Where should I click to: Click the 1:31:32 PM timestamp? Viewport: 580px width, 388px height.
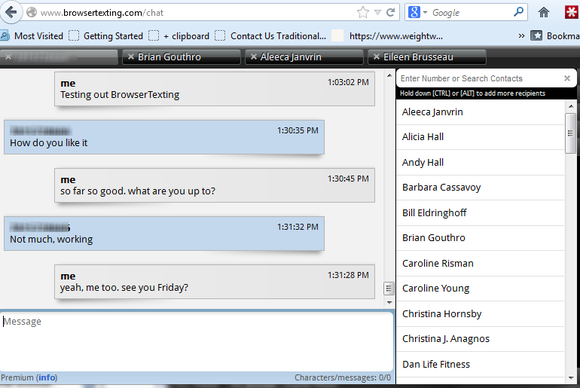coord(298,227)
